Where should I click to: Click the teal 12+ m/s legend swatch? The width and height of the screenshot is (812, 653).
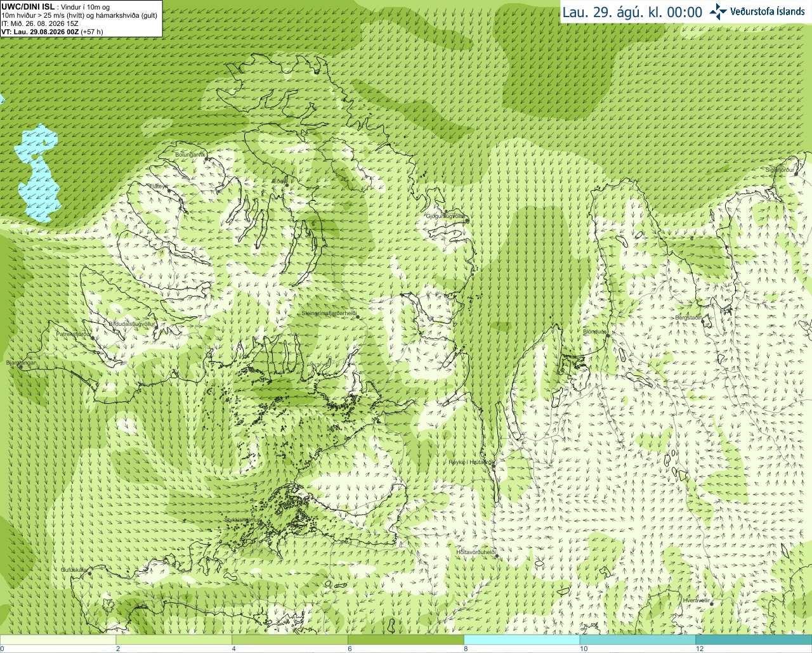point(754,640)
